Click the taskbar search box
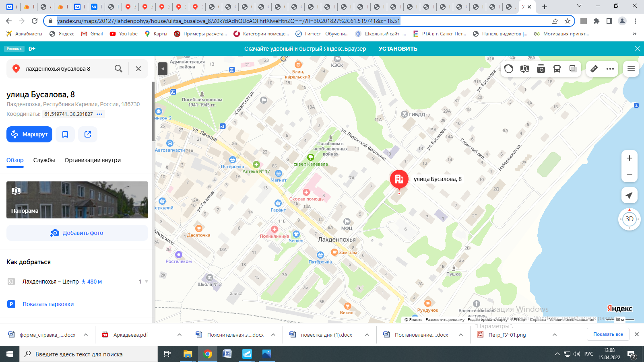Viewport: 644px width, 362px height. click(x=89, y=354)
